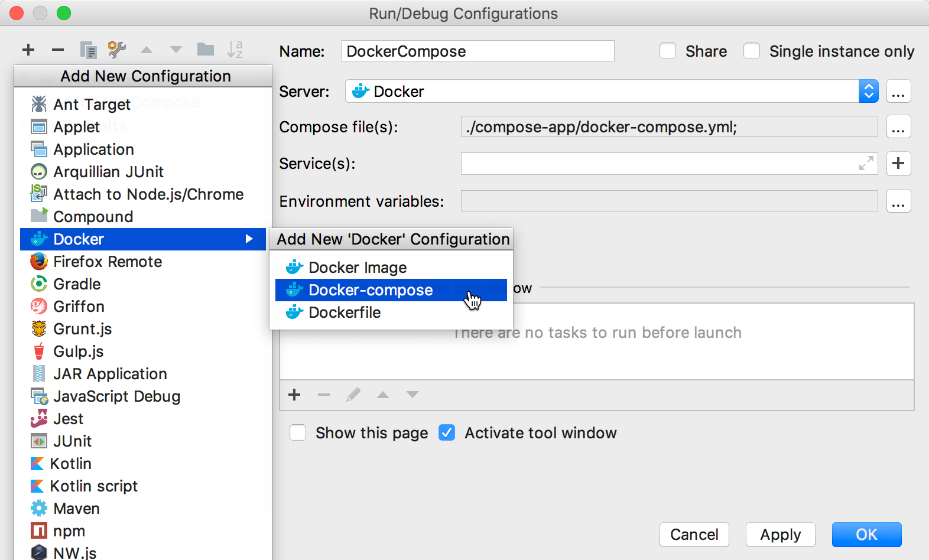Add a before launch task with plus
The image size is (929, 560).
(294, 395)
